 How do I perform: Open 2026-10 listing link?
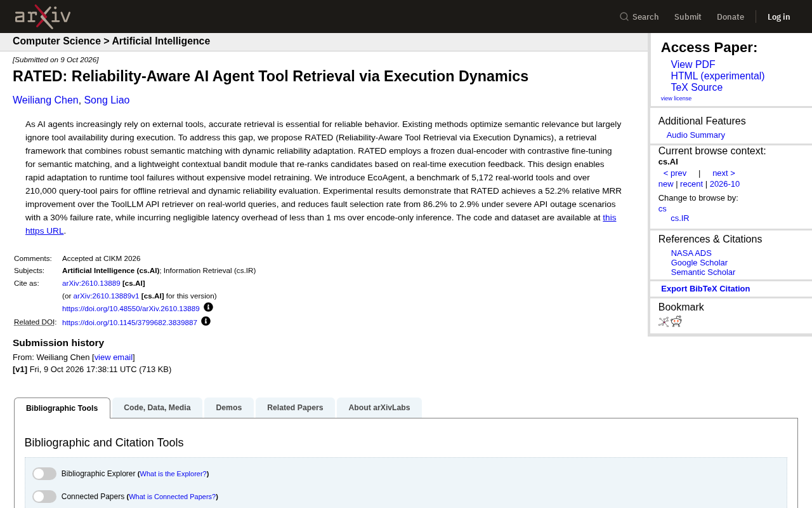[724, 184]
